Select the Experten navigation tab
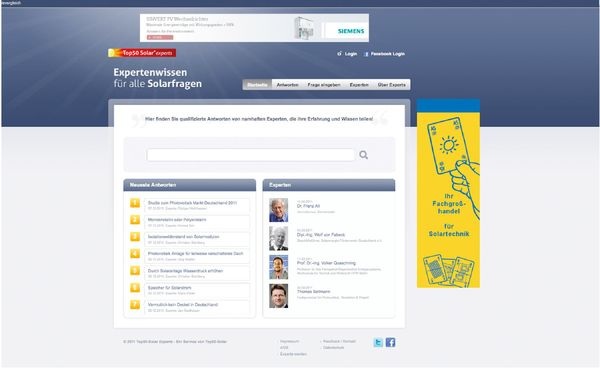The width and height of the screenshot is (600, 368). pos(359,85)
